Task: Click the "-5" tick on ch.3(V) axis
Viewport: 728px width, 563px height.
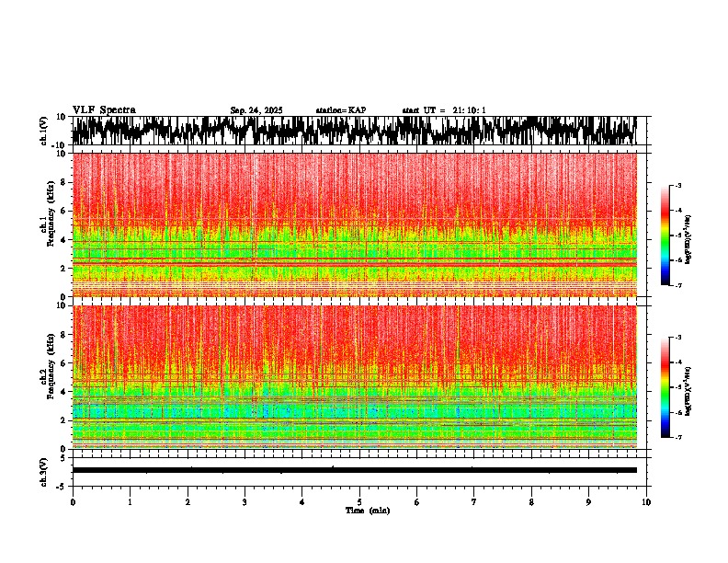Action: point(61,487)
